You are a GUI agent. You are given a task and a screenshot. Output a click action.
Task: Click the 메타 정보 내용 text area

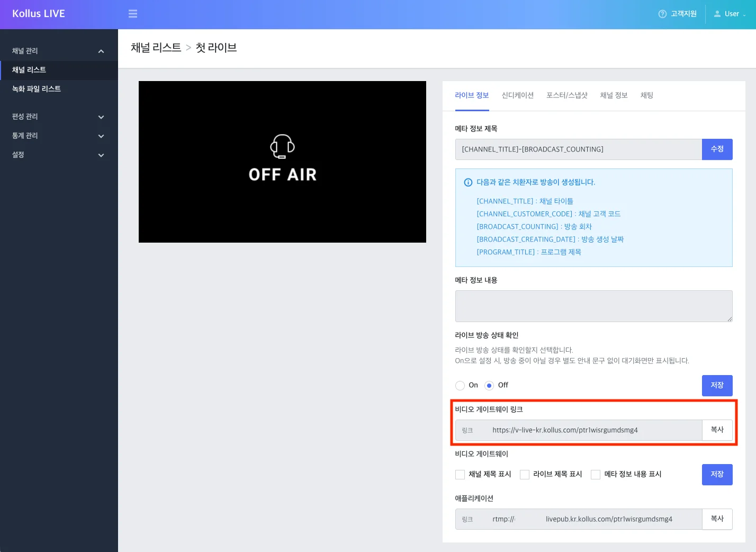593,306
